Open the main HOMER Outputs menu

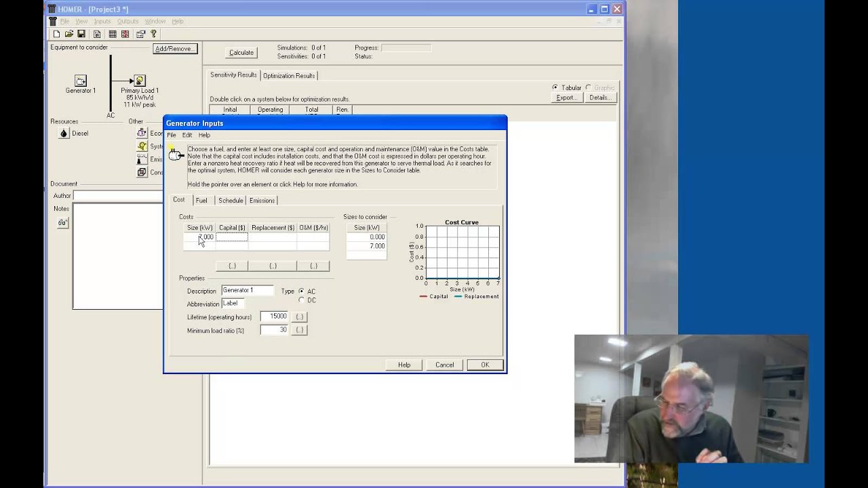127,21
